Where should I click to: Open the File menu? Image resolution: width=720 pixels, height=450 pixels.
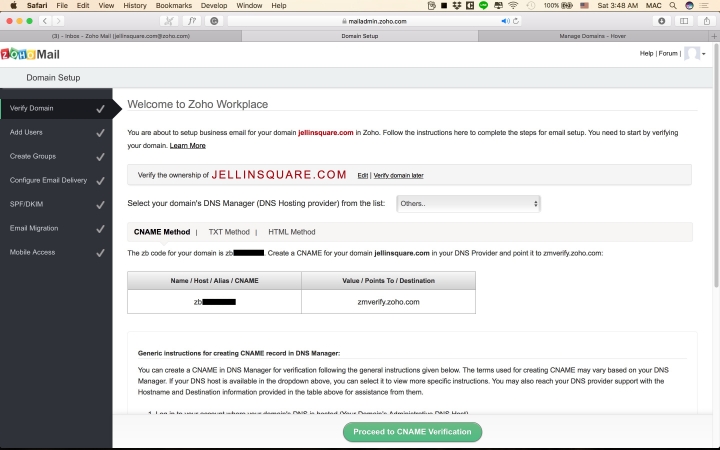pyautogui.click(x=62, y=6)
